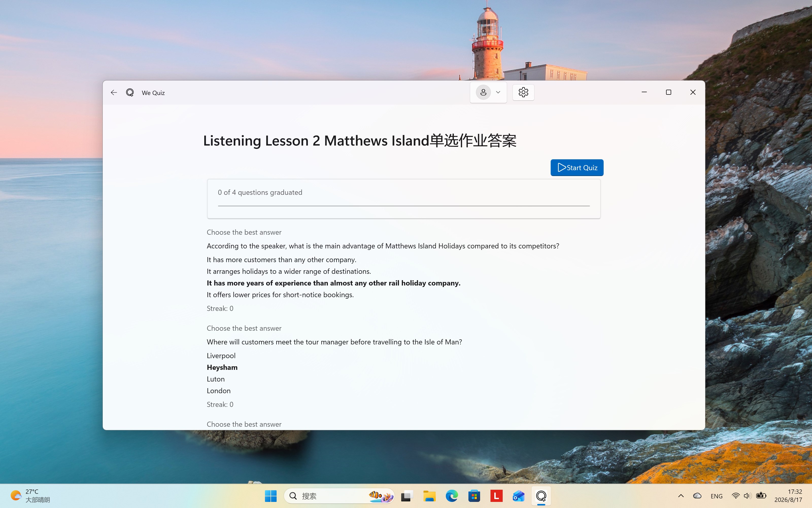Choose the Liverpool answer
This screenshot has width=812, height=508.
click(x=221, y=355)
